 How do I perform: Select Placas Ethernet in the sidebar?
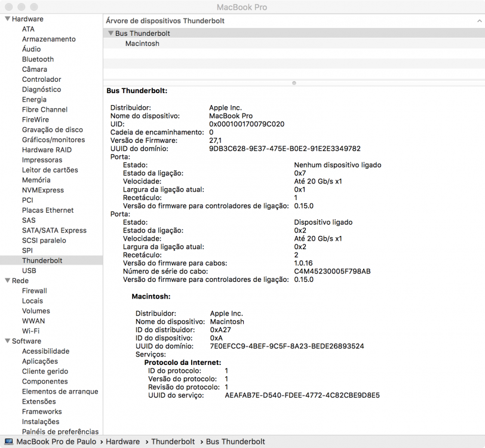[48, 210]
